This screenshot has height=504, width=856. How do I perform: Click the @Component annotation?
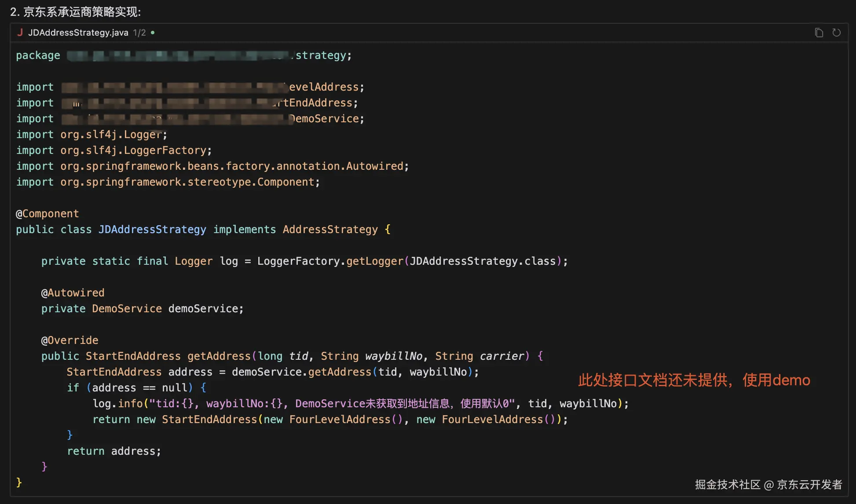coord(48,214)
